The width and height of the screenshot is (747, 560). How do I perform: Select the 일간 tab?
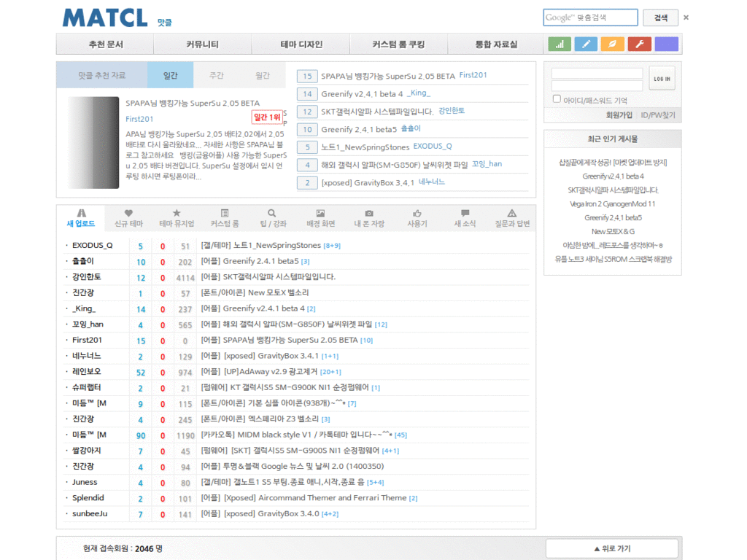pyautogui.click(x=170, y=75)
